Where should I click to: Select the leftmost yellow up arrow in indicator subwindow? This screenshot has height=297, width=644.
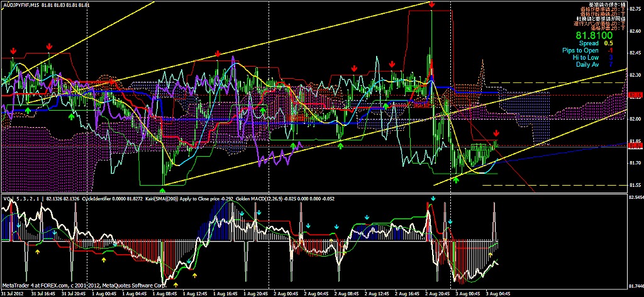[37, 251]
